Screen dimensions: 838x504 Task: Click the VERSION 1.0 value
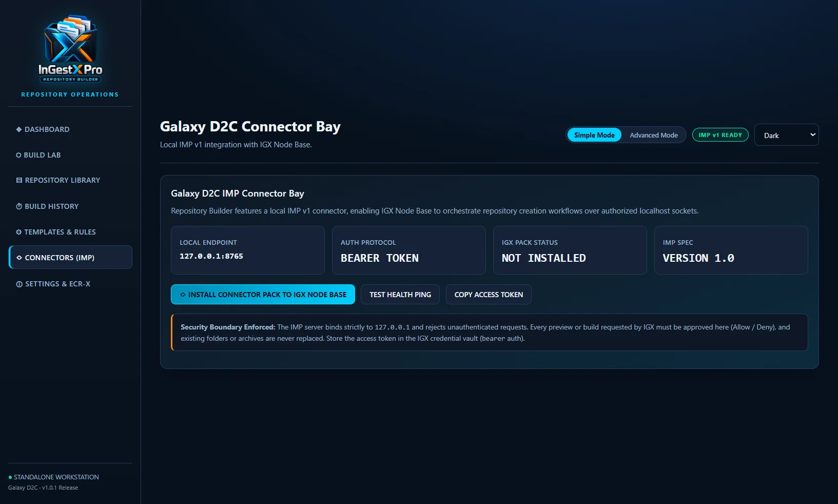698,258
